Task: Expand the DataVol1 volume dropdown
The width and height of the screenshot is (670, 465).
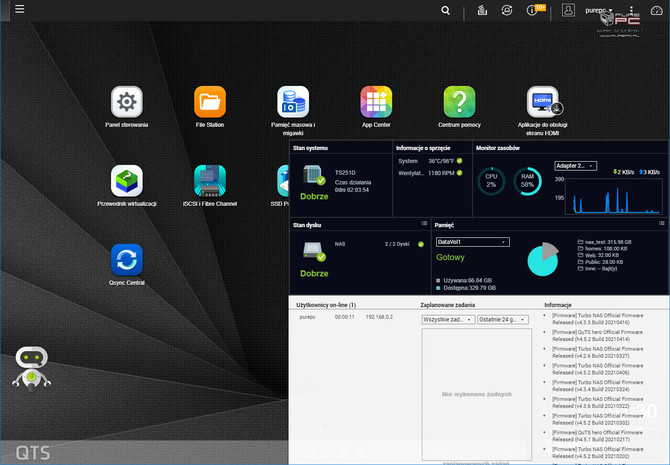Action: point(473,242)
